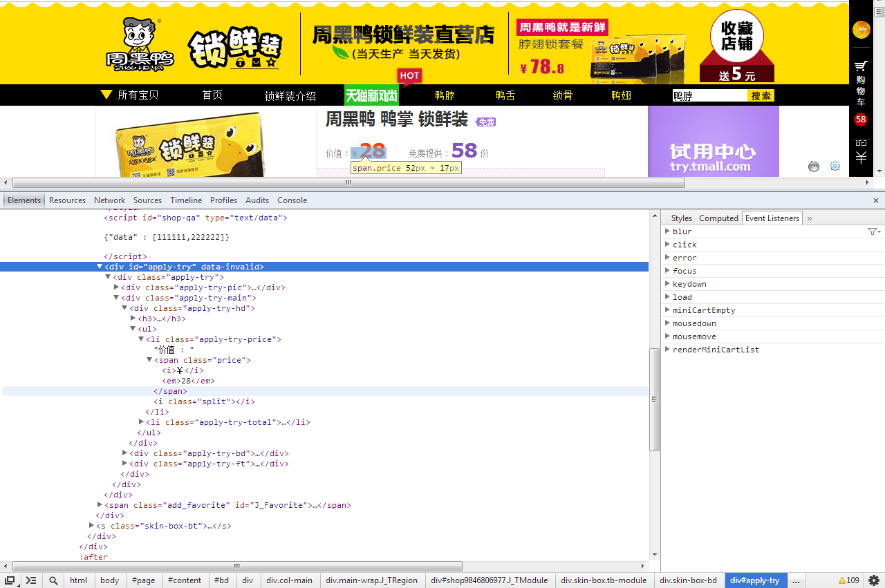Toggle the console drawer icon

pyautogui.click(x=31, y=580)
